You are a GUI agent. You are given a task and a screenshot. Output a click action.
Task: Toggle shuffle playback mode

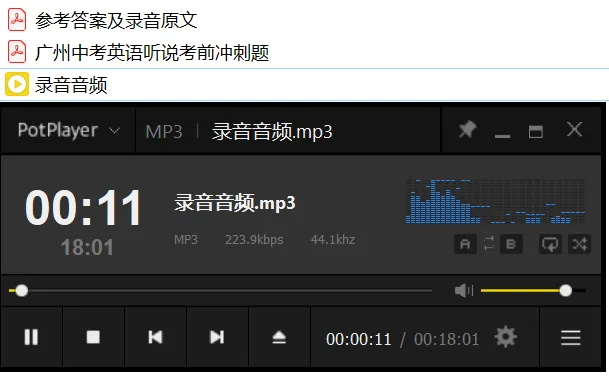579,244
